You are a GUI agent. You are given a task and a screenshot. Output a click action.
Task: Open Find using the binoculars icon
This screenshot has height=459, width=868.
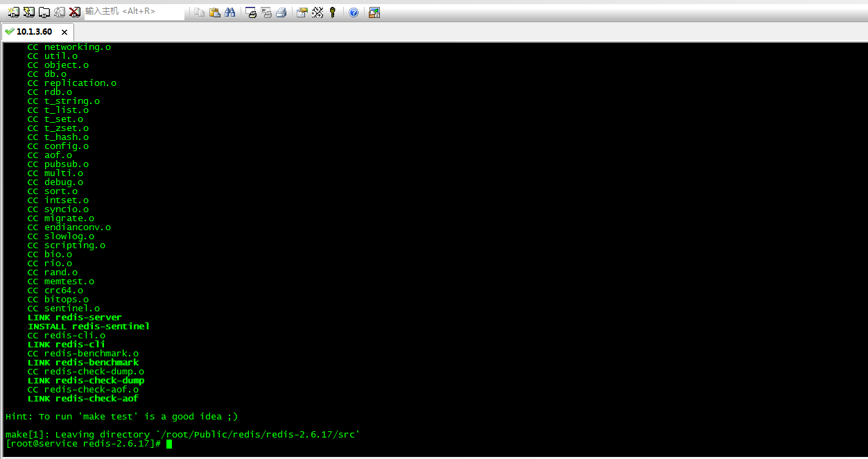[x=230, y=12]
